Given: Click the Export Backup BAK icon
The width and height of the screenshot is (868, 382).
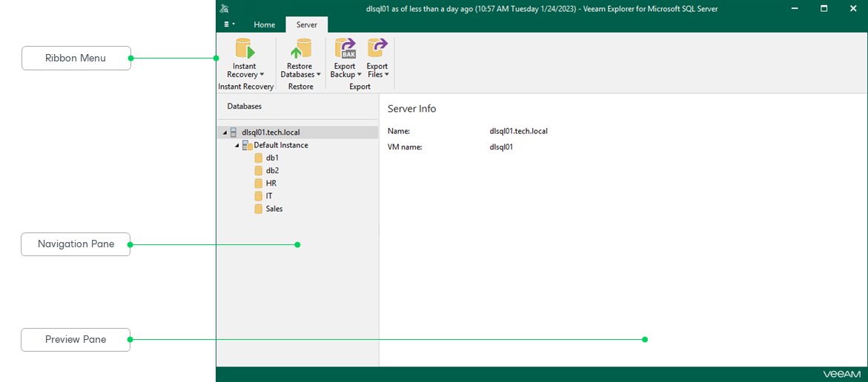Looking at the screenshot, I should pyautogui.click(x=345, y=49).
